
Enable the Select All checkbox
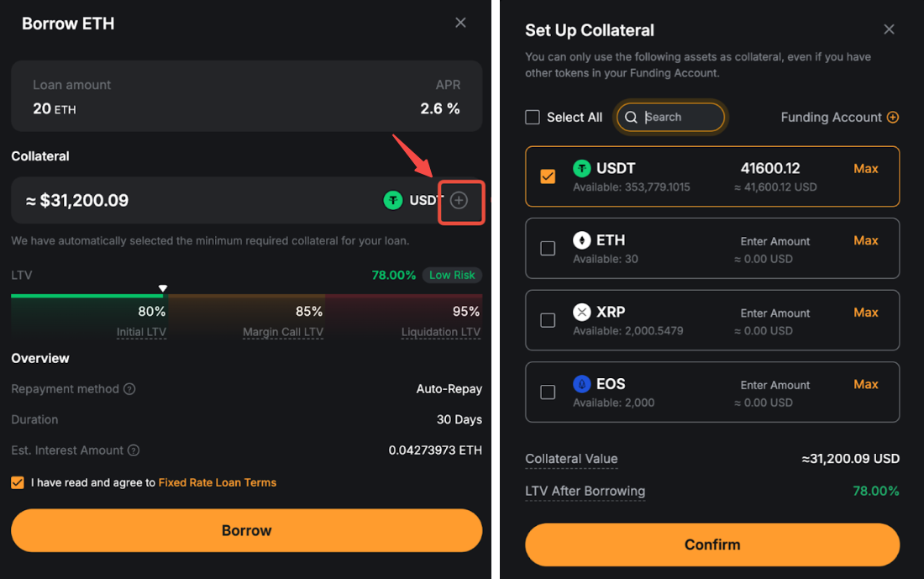point(533,118)
